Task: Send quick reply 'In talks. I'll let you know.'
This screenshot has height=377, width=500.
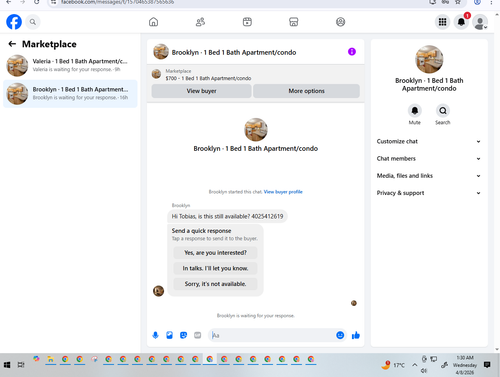Action: pos(215,268)
